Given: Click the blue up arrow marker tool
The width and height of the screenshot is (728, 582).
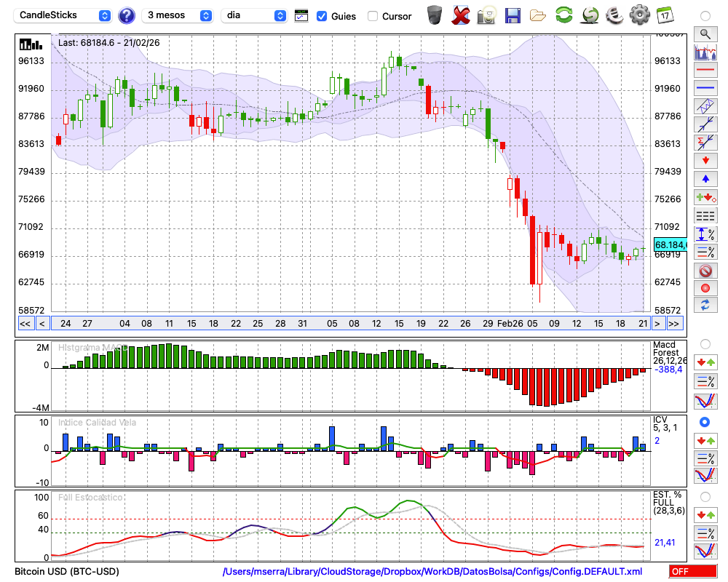Looking at the screenshot, I should tap(705, 179).
